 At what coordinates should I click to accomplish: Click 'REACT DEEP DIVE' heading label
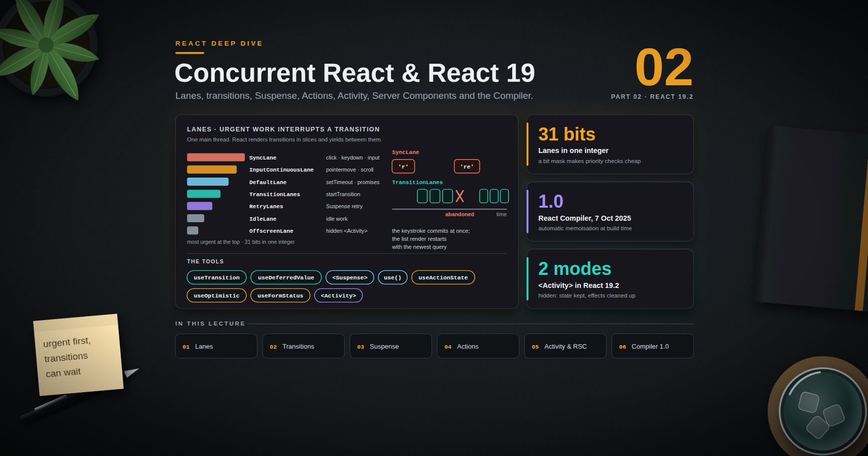pyautogui.click(x=219, y=44)
